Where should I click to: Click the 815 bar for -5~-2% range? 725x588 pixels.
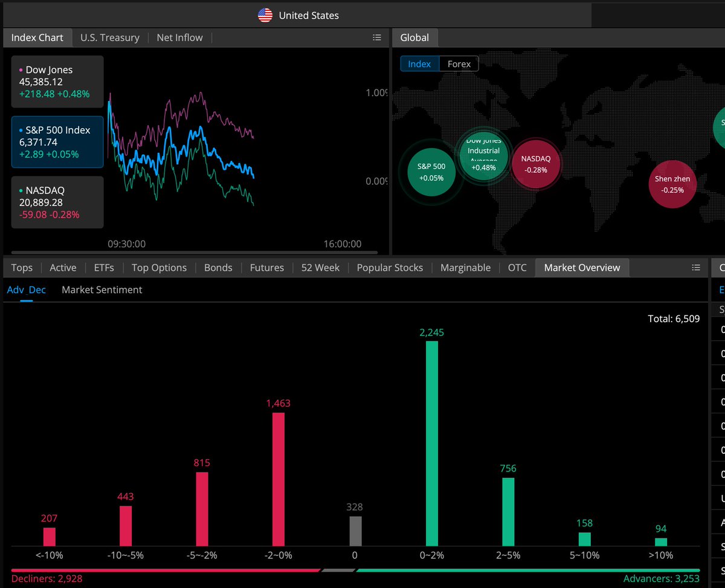click(x=202, y=509)
